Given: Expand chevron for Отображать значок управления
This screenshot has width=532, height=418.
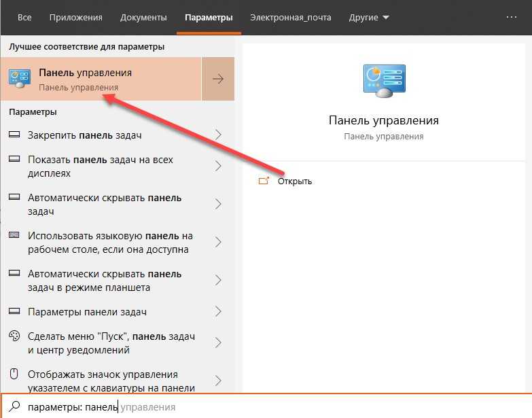Looking at the screenshot, I should coord(219,381).
